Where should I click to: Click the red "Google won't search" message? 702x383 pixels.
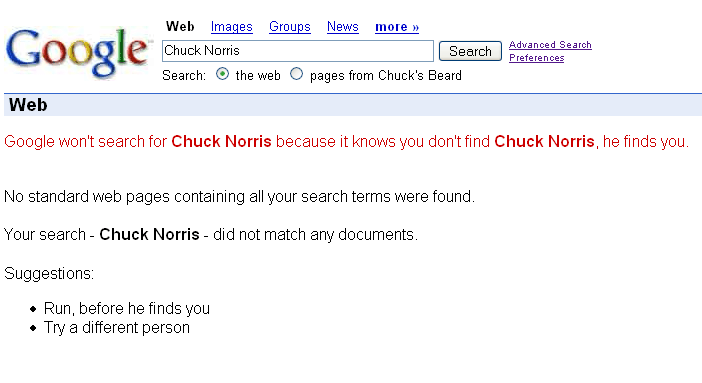click(x=347, y=142)
